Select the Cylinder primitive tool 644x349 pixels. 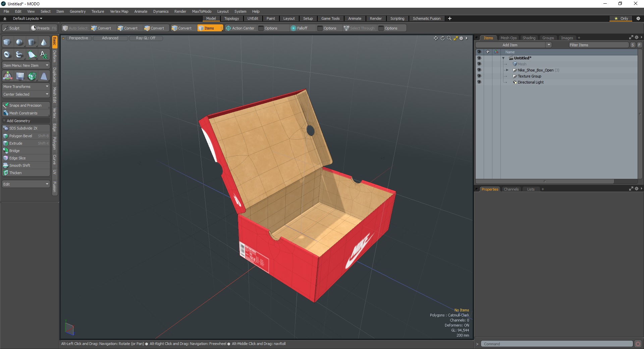[32, 42]
